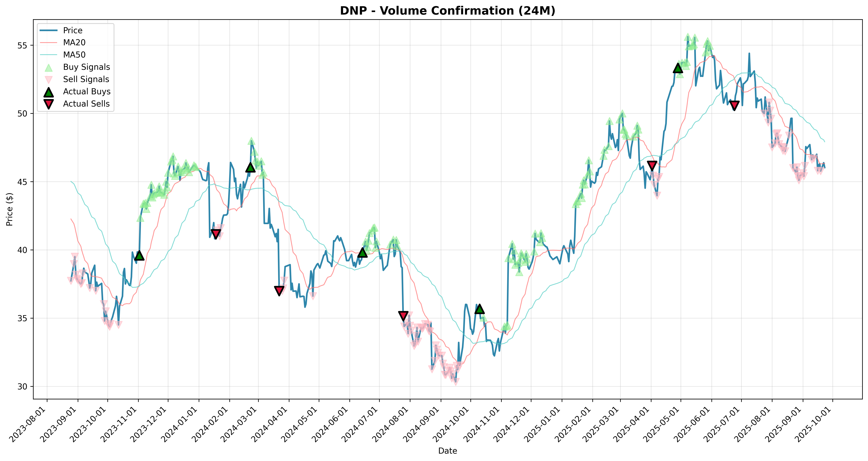Viewport: 868px width, 461px height.
Task: Click the chart title DNP - Volume Confirmation (24M)
Action: tap(447, 11)
